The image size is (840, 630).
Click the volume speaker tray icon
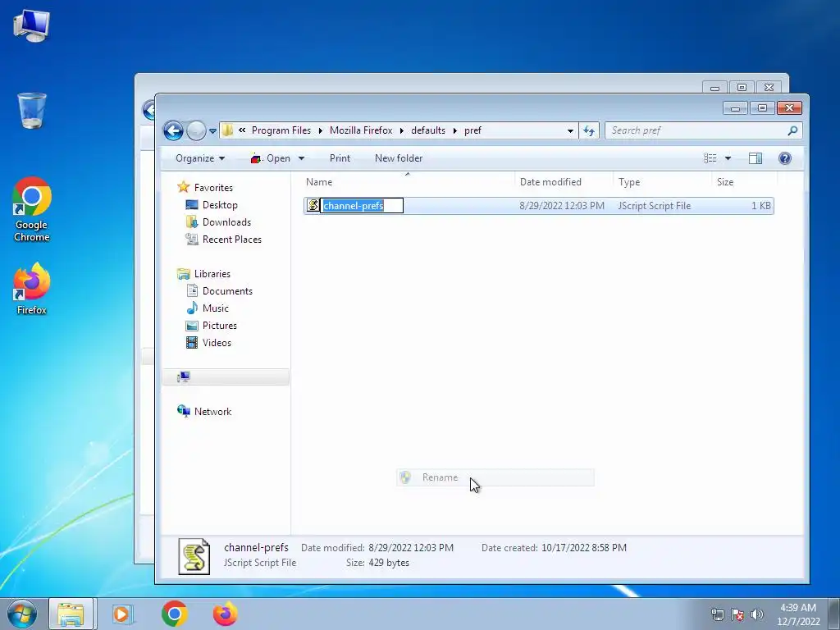[x=756, y=614]
